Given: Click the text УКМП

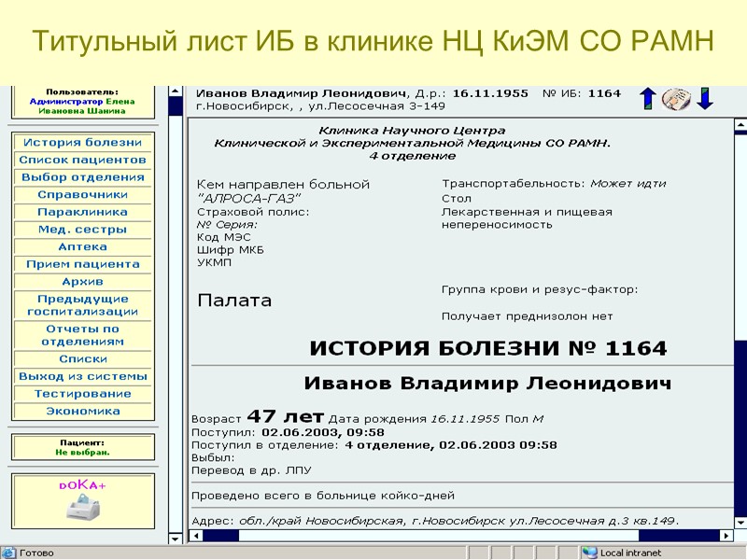Looking at the screenshot, I should click(215, 262).
